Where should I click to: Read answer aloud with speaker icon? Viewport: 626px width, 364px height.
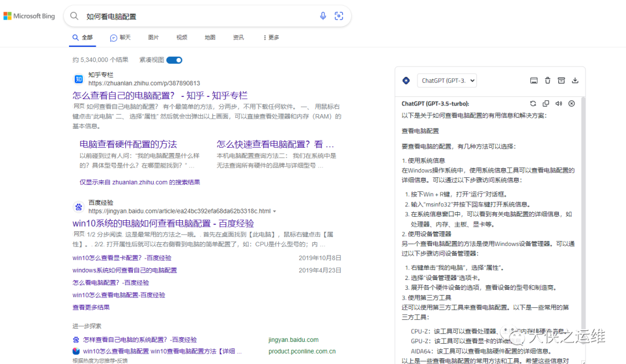pos(559,103)
